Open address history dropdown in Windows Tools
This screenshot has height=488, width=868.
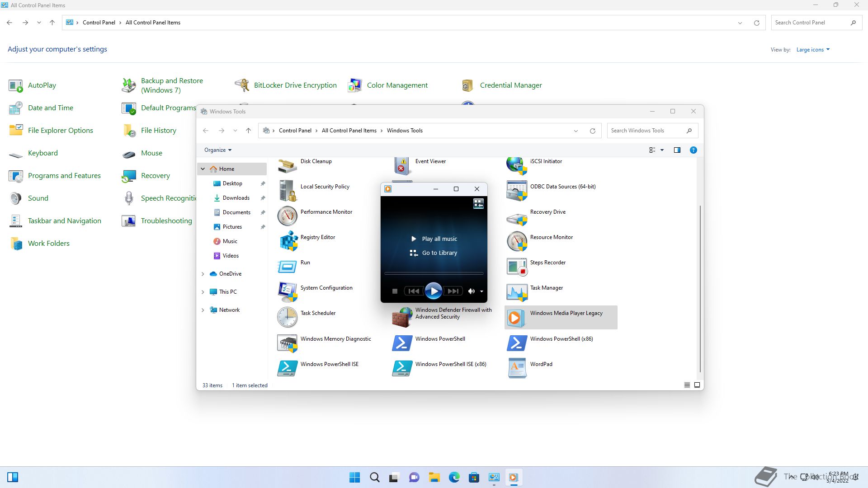pyautogui.click(x=576, y=131)
